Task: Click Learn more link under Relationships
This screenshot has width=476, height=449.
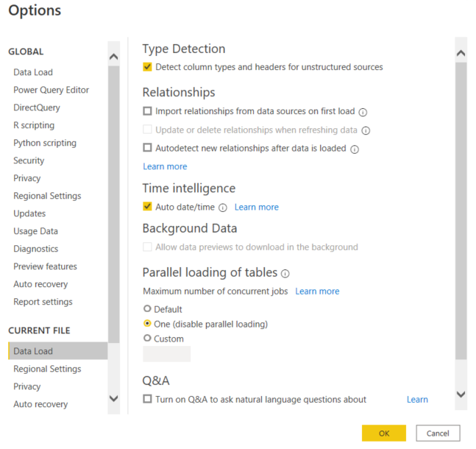Action: coord(165,166)
